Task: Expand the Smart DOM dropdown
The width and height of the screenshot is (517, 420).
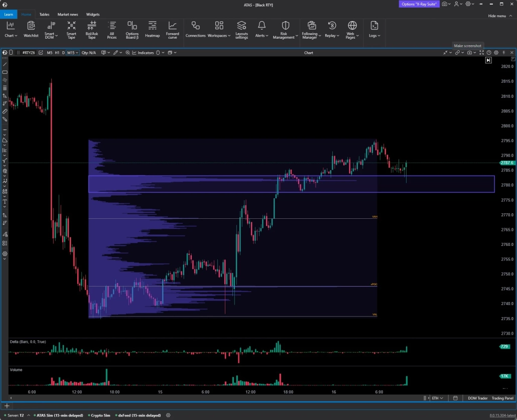Action: (x=56, y=36)
